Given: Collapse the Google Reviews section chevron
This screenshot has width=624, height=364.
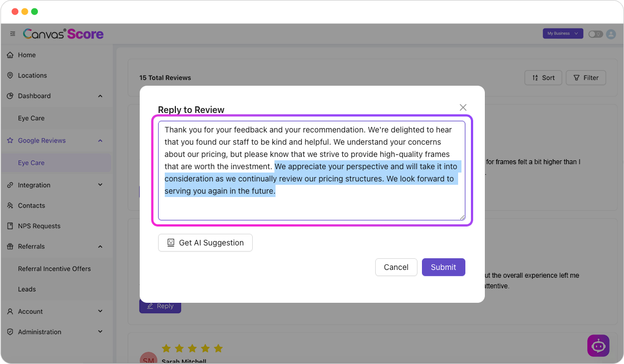Looking at the screenshot, I should click(x=100, y=140).
